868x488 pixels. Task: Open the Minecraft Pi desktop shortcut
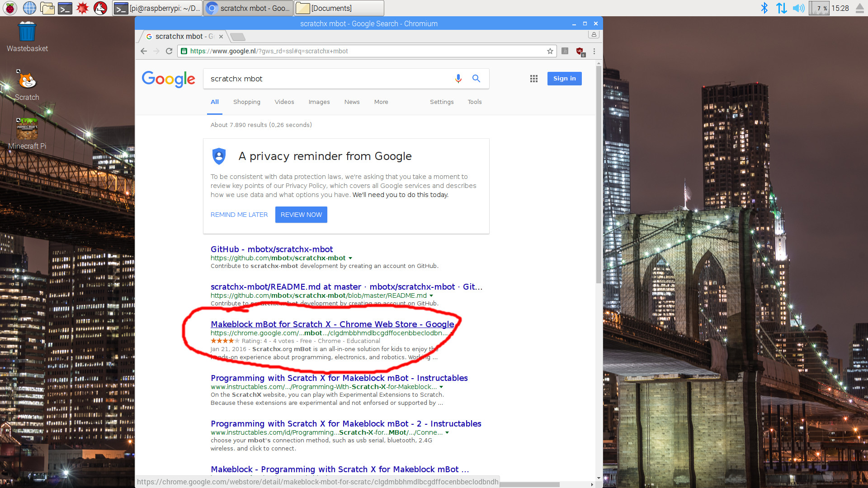pos(27,134)
